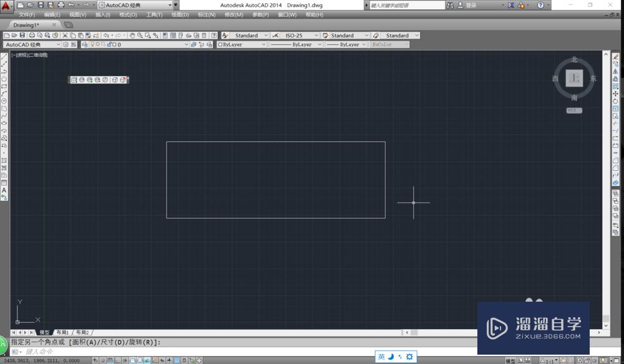
Task: Toggle Object Snap in the status bar
Action: (x=132, y=360)
